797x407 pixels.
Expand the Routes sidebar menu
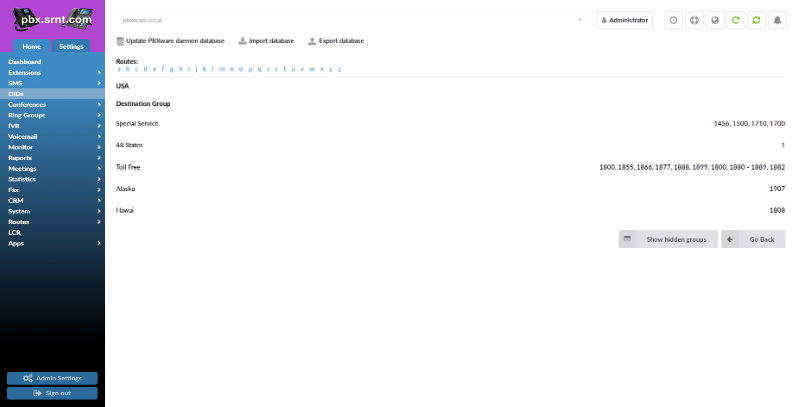pyautogui.click(x=52, y=222)
